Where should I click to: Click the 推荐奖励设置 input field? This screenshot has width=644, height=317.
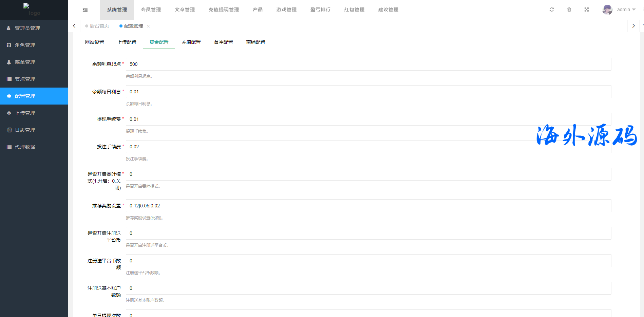pos(368,206)
